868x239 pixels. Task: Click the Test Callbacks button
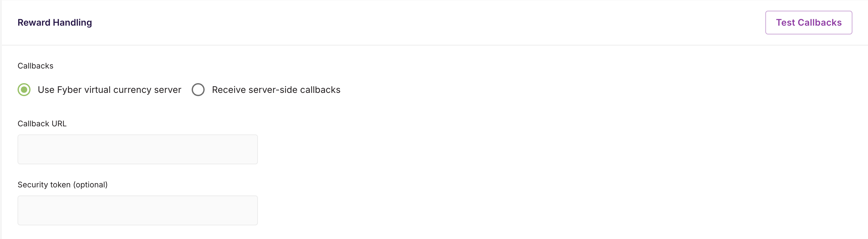[x=808, y=22]
